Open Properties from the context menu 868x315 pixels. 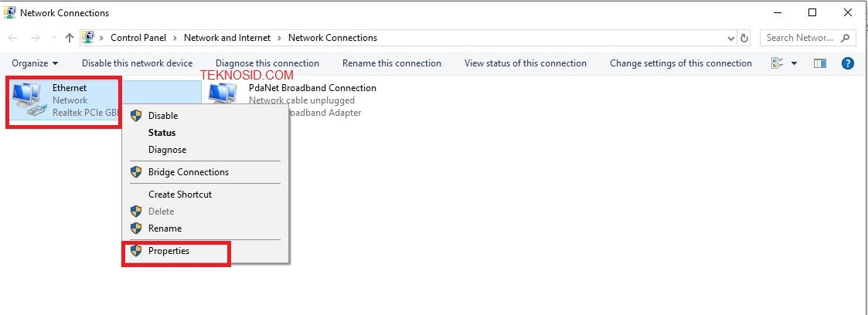(206, 251)
